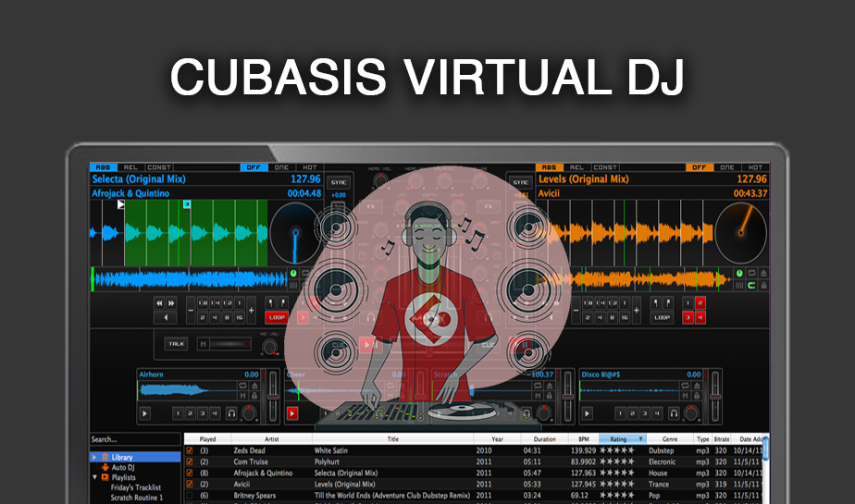Select REL mode on the Selecta deck
Screen dimensions: 855x504
[x=130, y=167]
